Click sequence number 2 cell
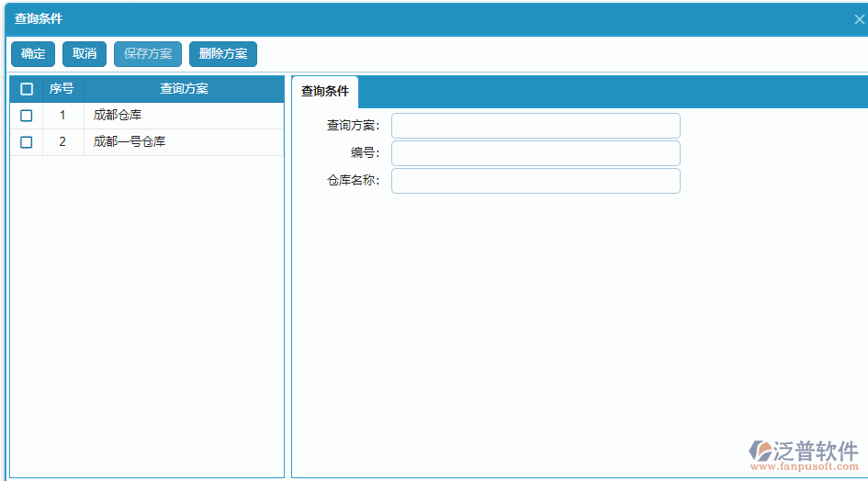 [x=62, y=142]
